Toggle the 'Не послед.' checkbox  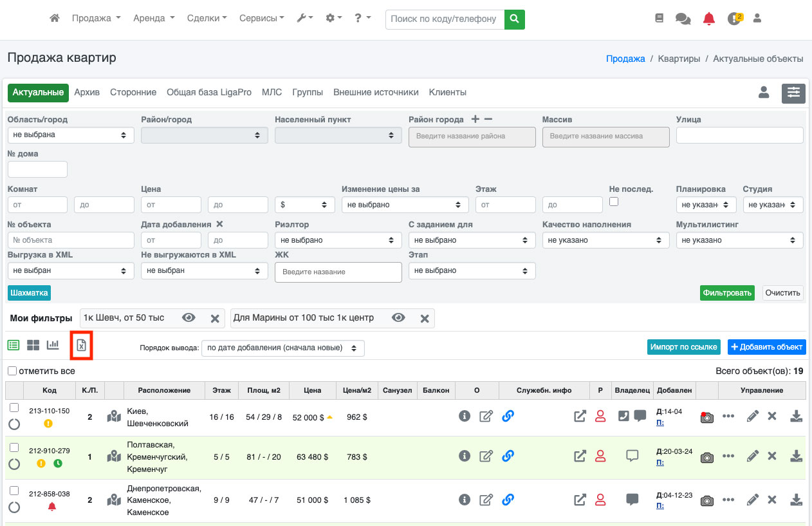coord(614,202)
